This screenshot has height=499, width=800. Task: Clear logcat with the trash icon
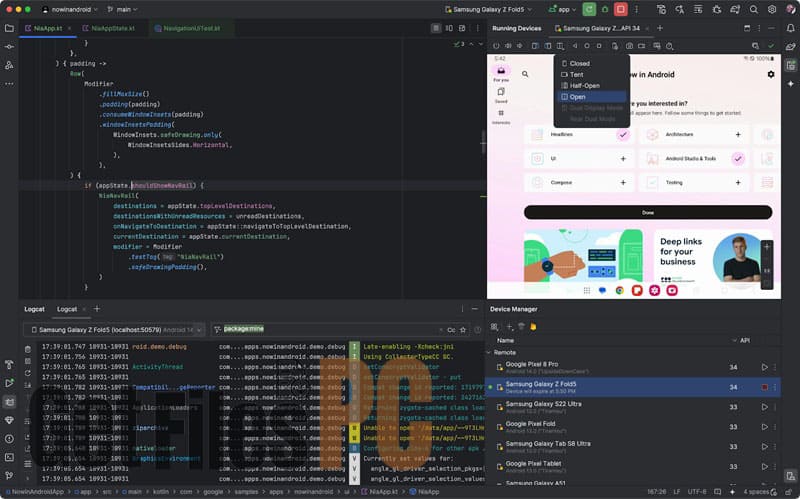coord(28,350)
